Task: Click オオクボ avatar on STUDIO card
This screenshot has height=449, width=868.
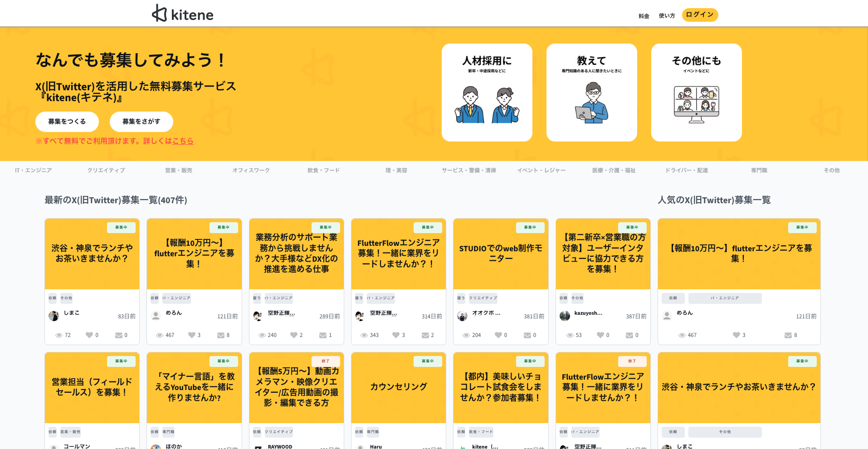Action: 463,316
